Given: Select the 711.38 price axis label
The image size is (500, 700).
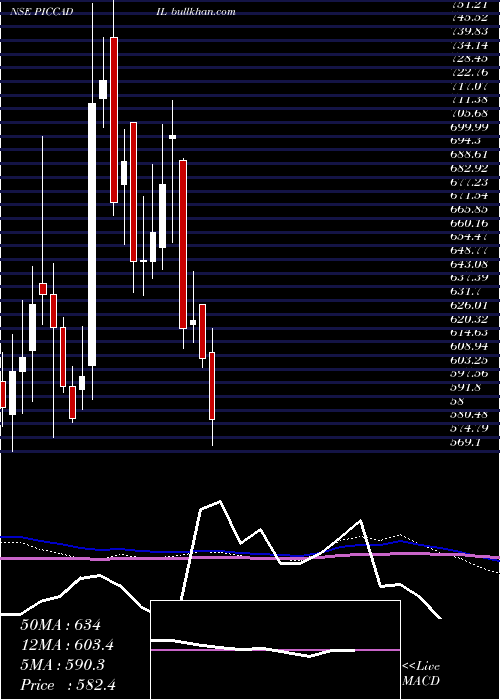Looking at the screenshot, I should [x=469, y=100].
